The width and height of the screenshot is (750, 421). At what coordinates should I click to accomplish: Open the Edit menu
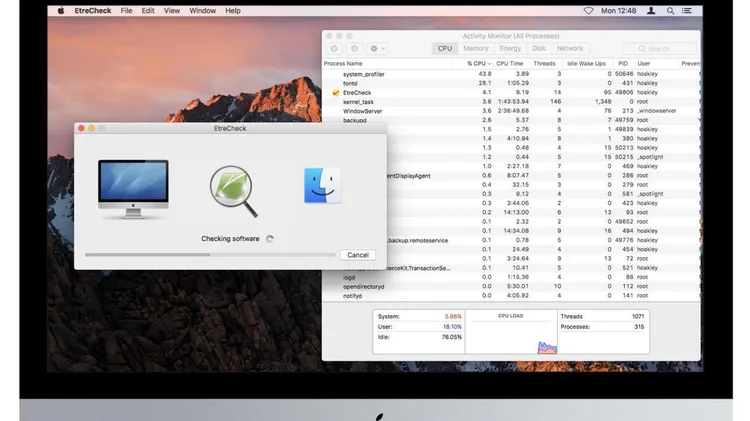coord(148,11)
